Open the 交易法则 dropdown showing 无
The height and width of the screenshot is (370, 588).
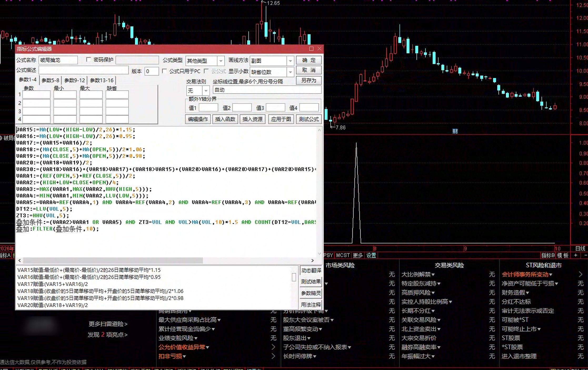pos(206,91)
